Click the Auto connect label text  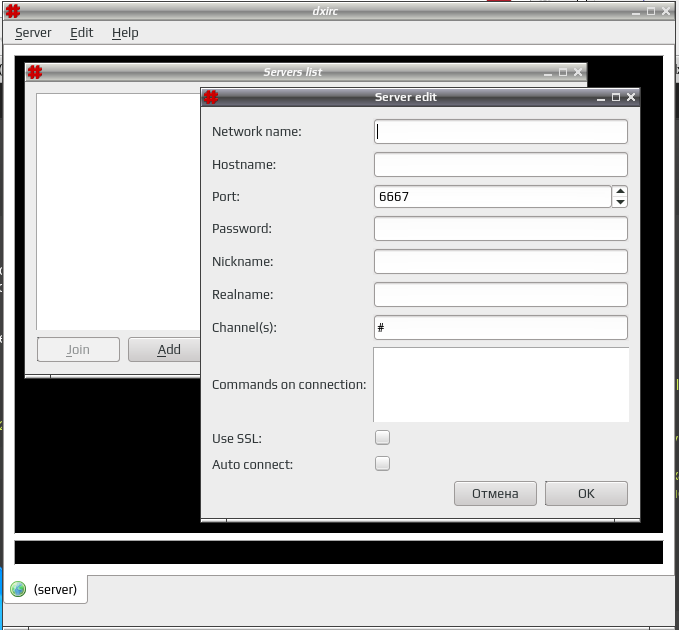point(252,465)
